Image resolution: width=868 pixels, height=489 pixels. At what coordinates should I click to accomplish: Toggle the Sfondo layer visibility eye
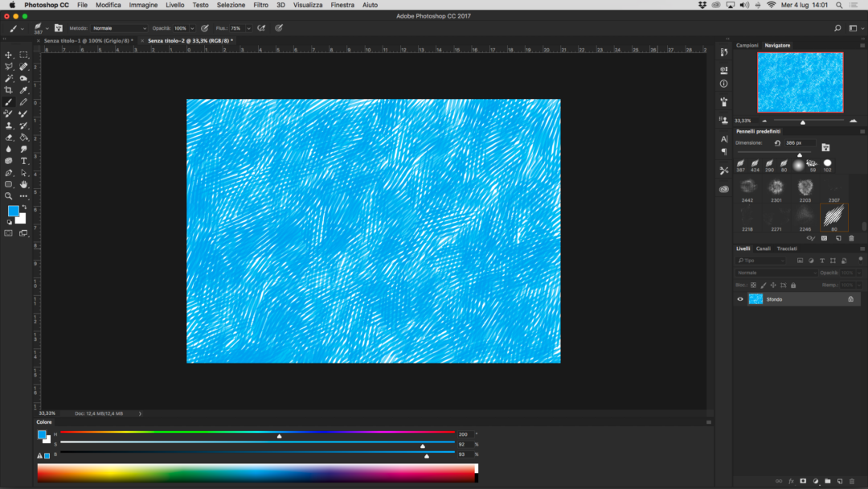point(740,299)
